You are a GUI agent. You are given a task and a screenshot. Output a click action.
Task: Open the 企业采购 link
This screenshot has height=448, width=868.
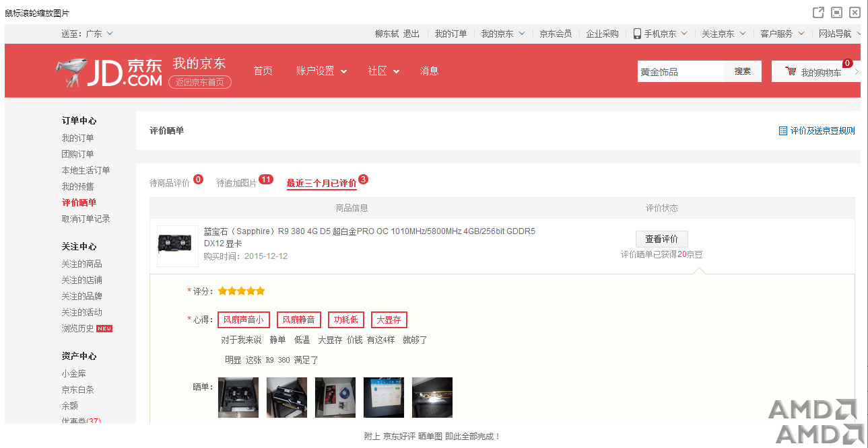[x=602, y=34]
